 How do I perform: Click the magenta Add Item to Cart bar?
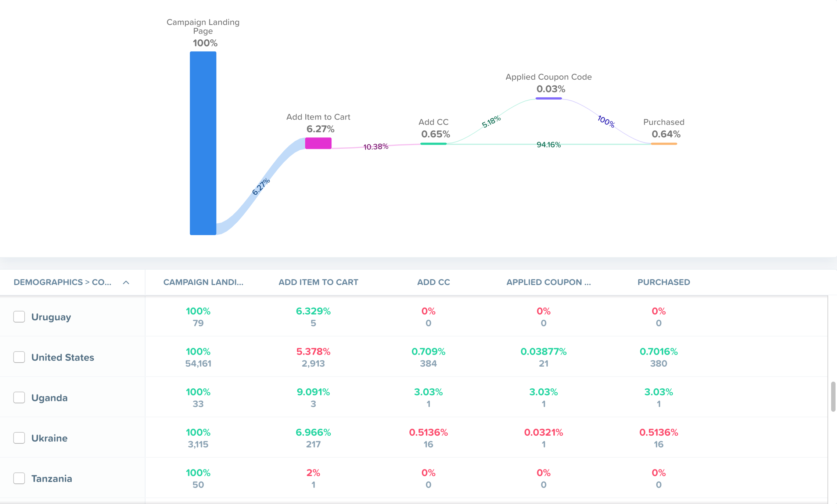coord(318,143)
